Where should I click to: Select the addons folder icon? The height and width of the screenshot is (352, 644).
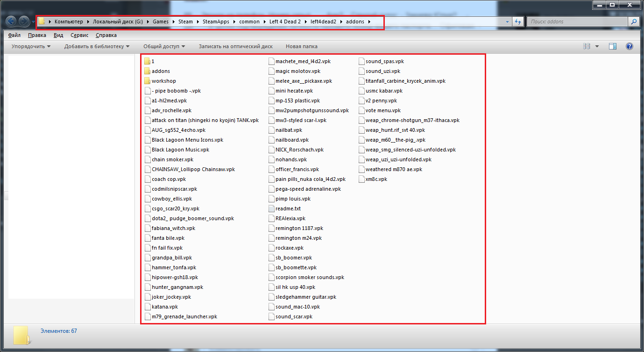147,71
